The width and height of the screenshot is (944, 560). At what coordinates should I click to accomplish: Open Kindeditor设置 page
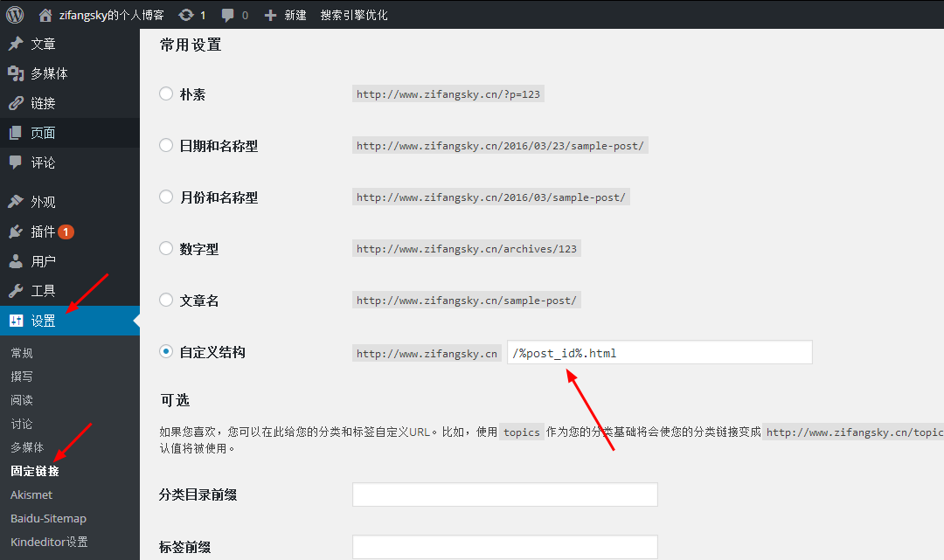(x=49, y=542)
